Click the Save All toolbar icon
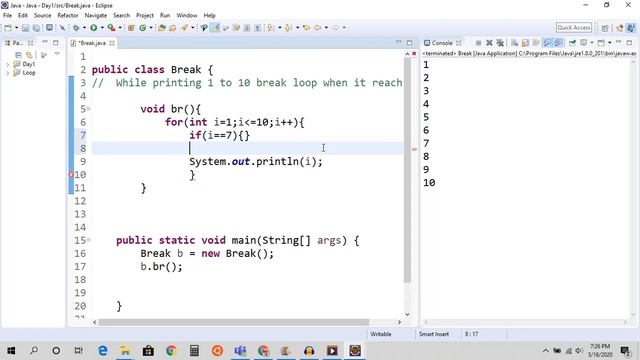This screenshot has height=360, width=640. pyautogui.click(x=37, y=28)
